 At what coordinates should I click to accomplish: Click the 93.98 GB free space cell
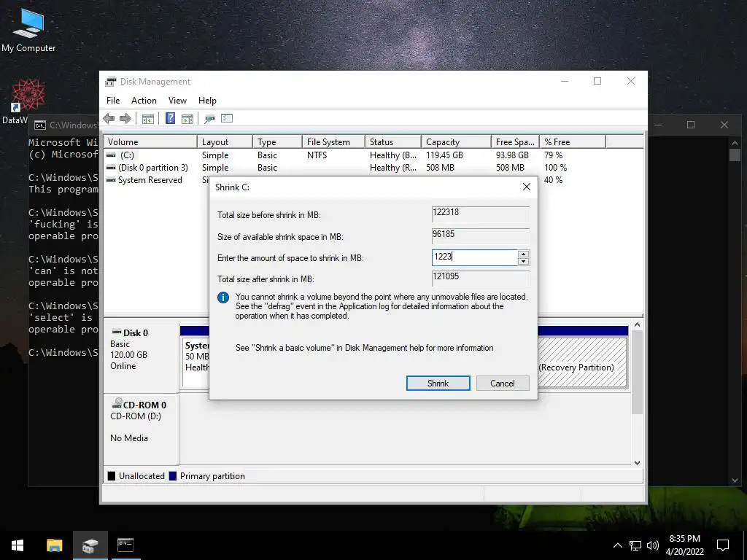512,155
